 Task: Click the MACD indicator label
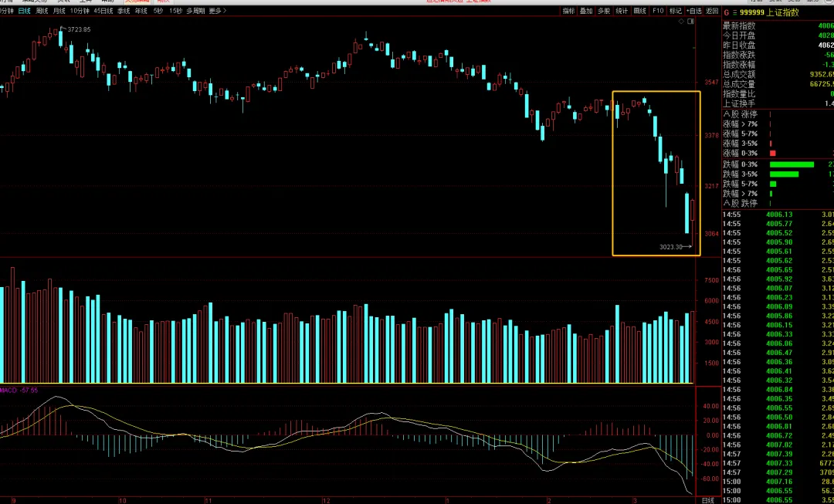19,391
